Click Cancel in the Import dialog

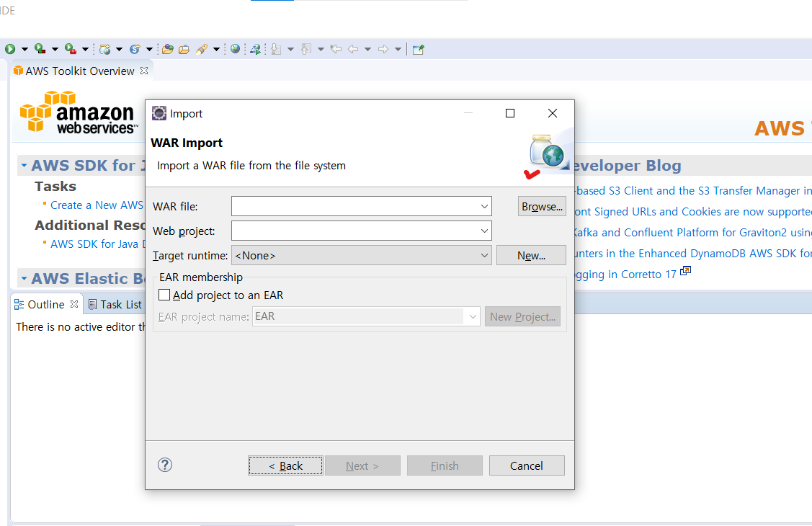point(527,465)
